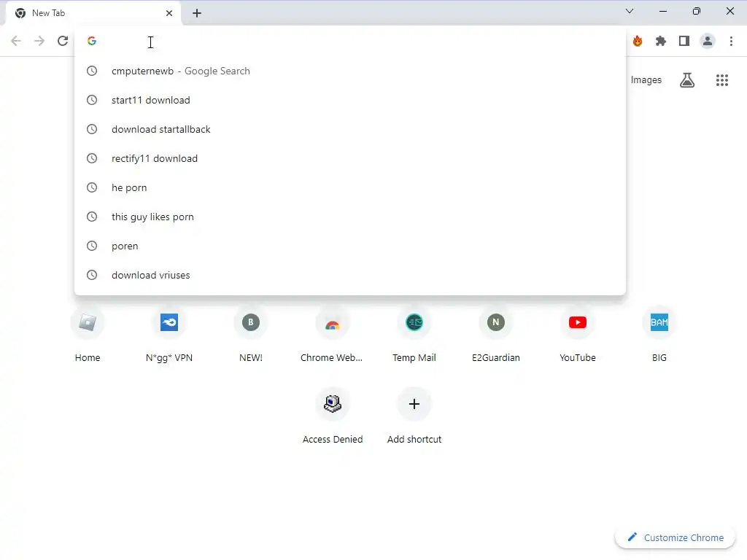Viewport: 747px width, 560px height.
Task: Toggle the side panel icon
Action: (x=684, y=41)
